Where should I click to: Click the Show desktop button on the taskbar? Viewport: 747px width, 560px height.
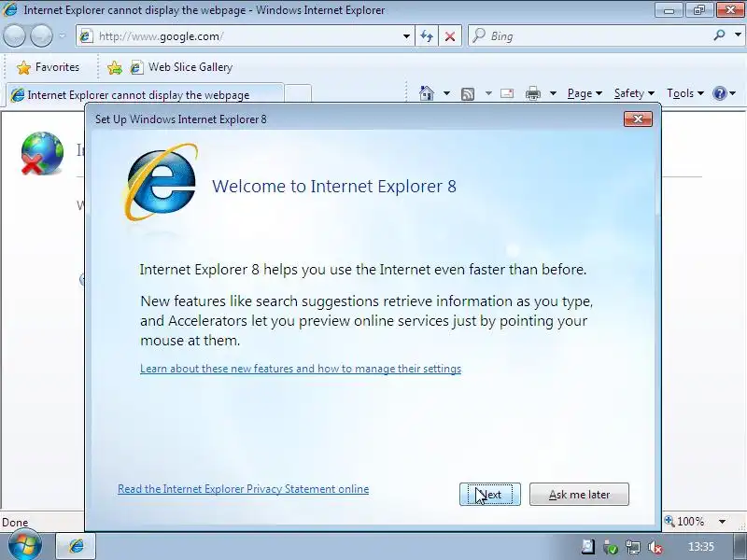click(x=740, y=546)
